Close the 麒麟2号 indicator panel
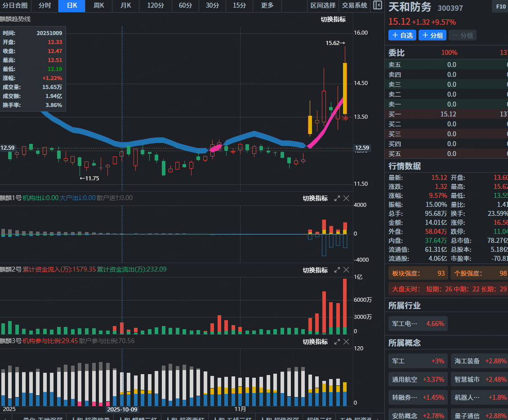The image size is (508, 420). (347, 270)
